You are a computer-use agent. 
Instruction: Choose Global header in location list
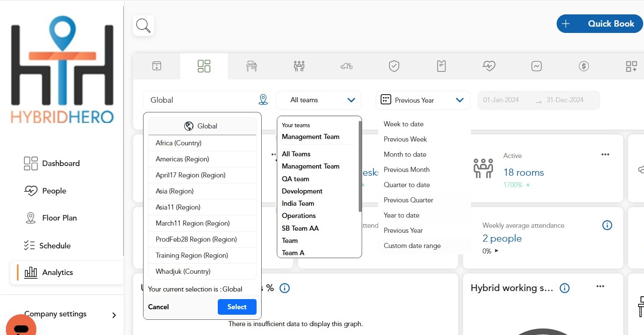(x=202, y=126)
